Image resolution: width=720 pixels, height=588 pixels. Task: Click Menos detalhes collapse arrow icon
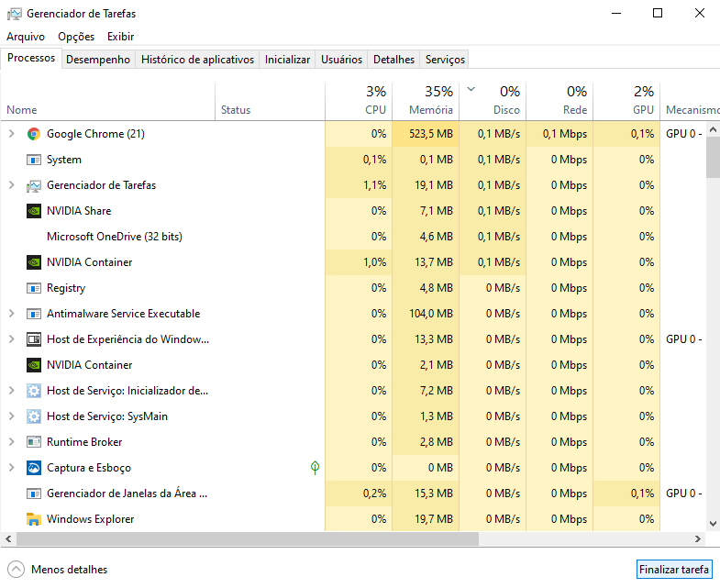coord(17,570)
